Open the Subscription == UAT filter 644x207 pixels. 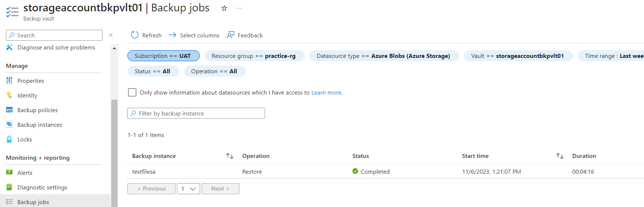tap(163, 56)
